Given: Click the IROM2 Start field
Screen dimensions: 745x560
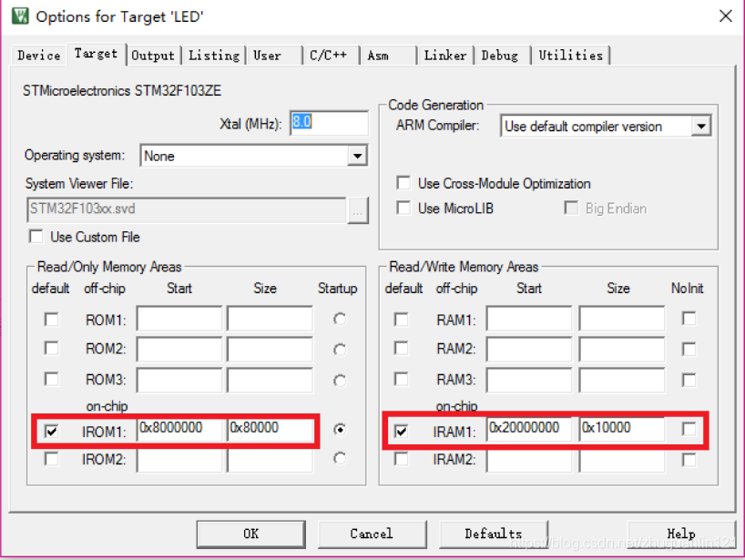Looking at the screenshot, I should [179, 460].
